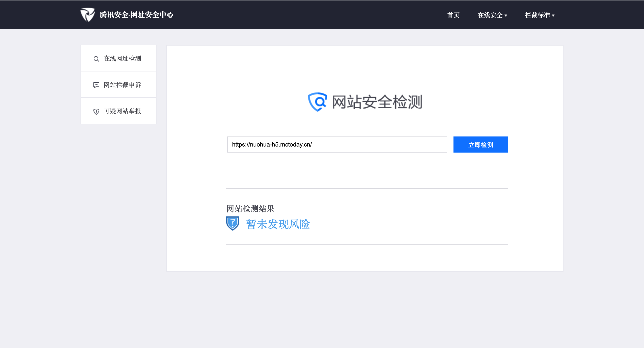This screenshot has height=348, width=644.
Task: Click the blue shield-magnifier logo of 网站安全检测
Action: [317, 102]
